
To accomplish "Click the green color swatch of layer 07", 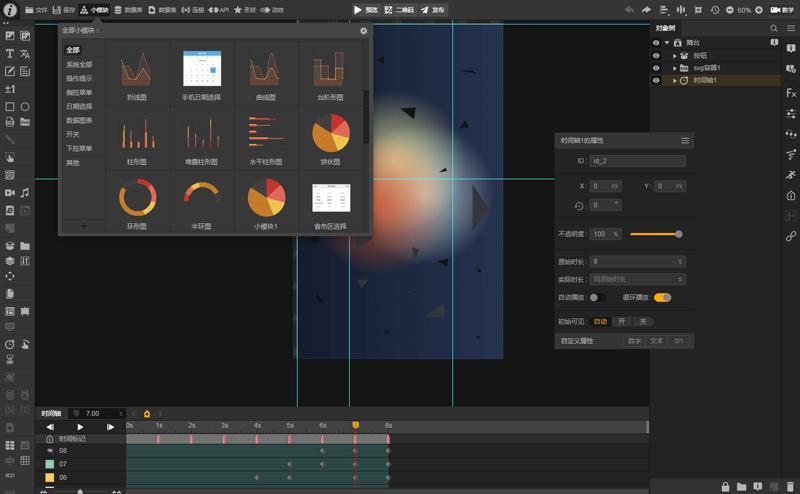I will pyautogui.click(x=49, y=464).
